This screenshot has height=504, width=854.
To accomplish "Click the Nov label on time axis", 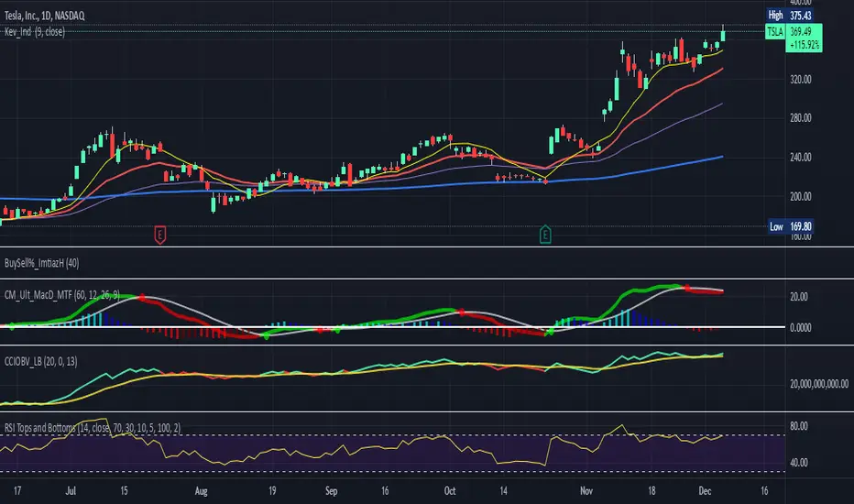I will pyautogui.click(x=587, y=489).
